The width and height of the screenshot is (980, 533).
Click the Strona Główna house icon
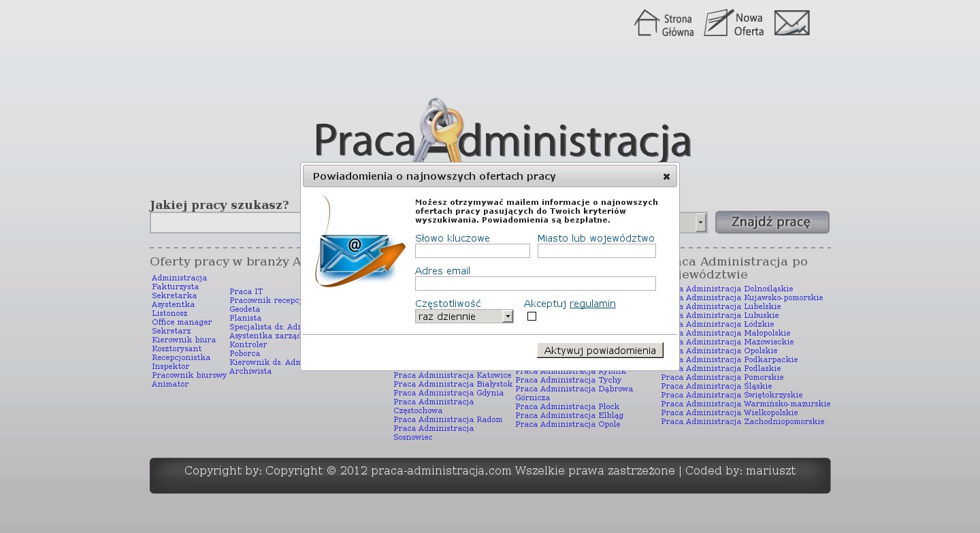647,23
